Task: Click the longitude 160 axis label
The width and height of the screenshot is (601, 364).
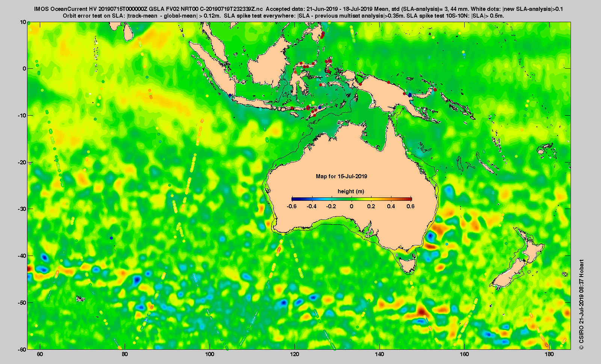Action: pos(464,354)
